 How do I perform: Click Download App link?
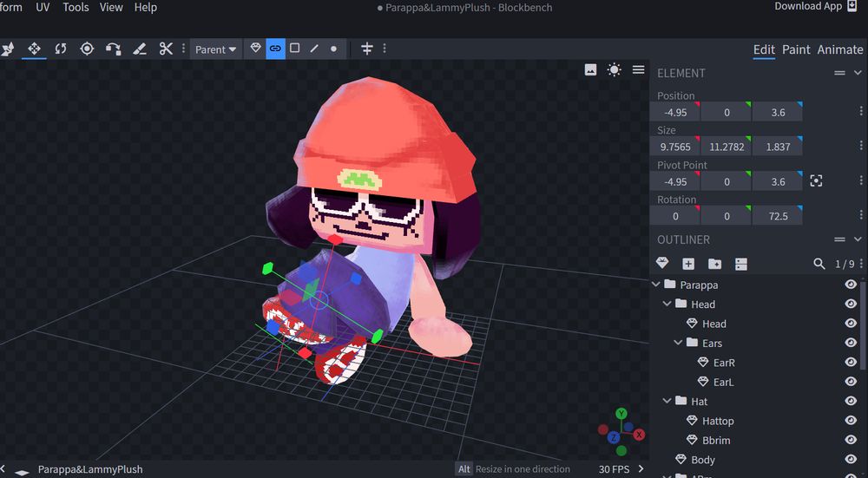tap(815, 6)
